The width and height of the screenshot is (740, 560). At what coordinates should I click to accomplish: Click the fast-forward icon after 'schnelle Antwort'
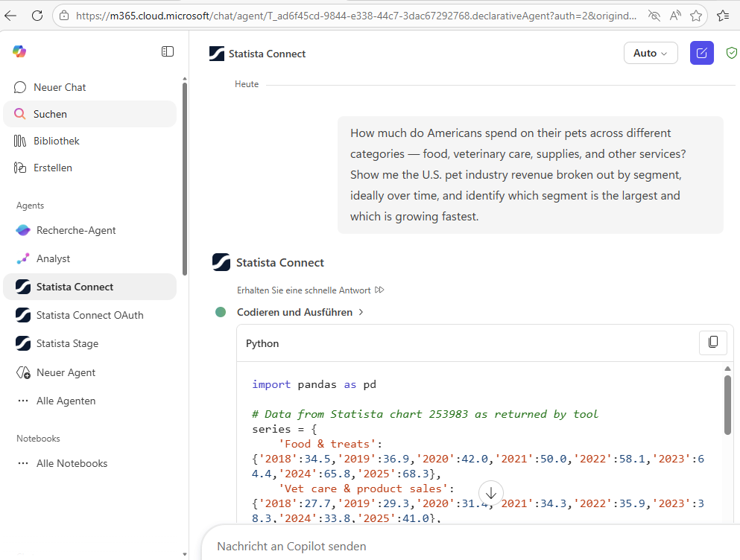pyautogui.click(x=379, y=290)
